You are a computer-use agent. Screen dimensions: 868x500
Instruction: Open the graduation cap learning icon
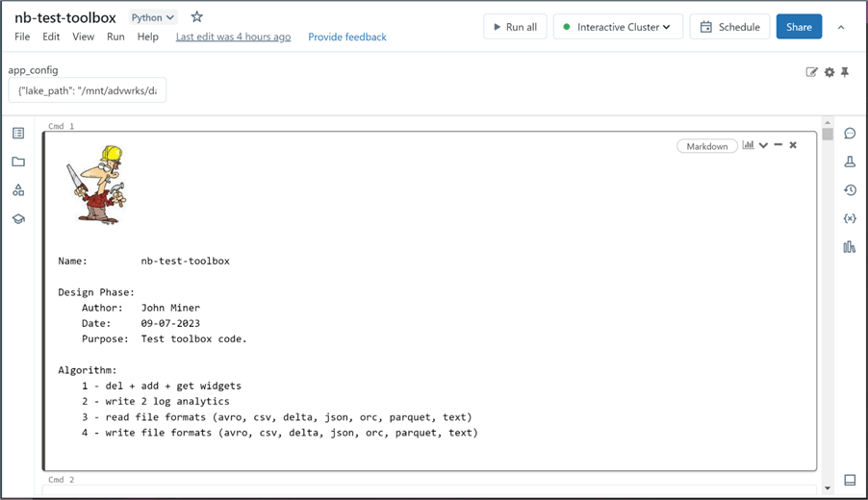click(x=18, y=219)
